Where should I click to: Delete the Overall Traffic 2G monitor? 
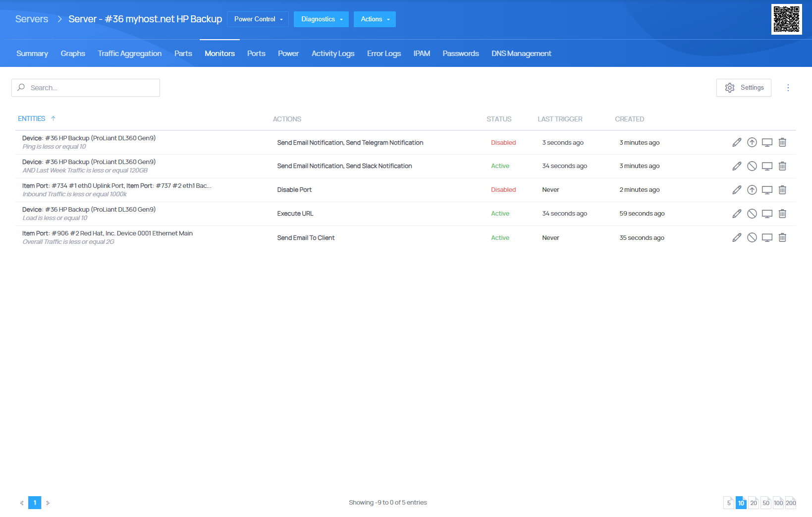[782, 237]
